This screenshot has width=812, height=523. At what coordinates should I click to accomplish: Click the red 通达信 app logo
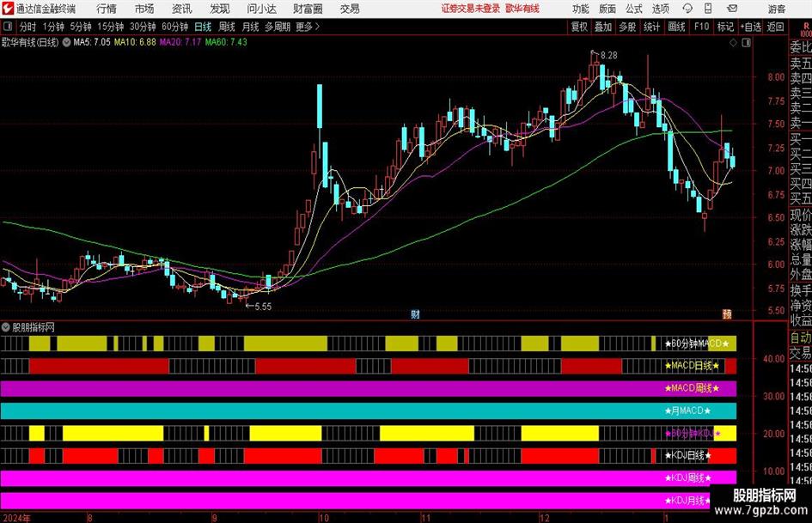[7, 9]
